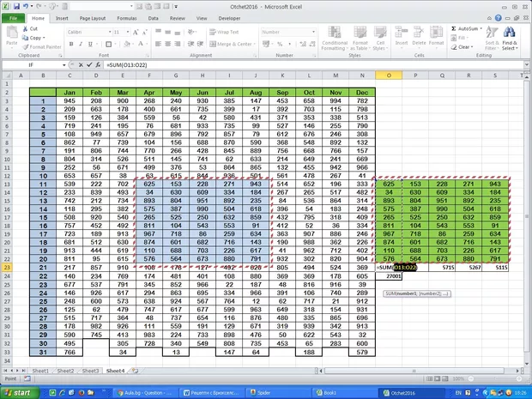
Task: Click the Format cells icon
Action: [x=436, y=33]
